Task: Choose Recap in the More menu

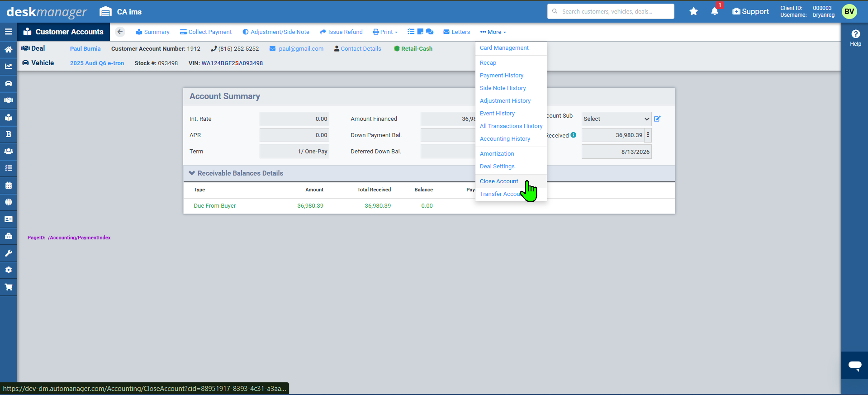Action: (488, 62)
